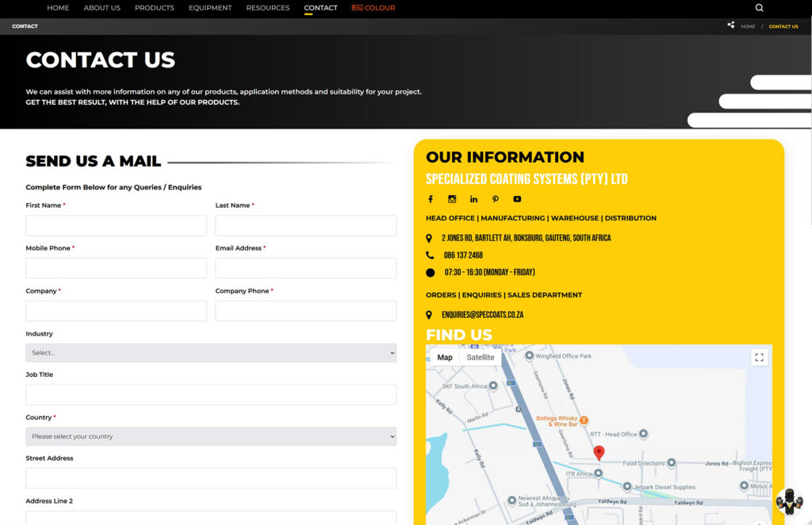This screenshot has height=525, width=812.
Task: Click the location pin beside 2 Jones Rd address
Action: coord(429,238)
